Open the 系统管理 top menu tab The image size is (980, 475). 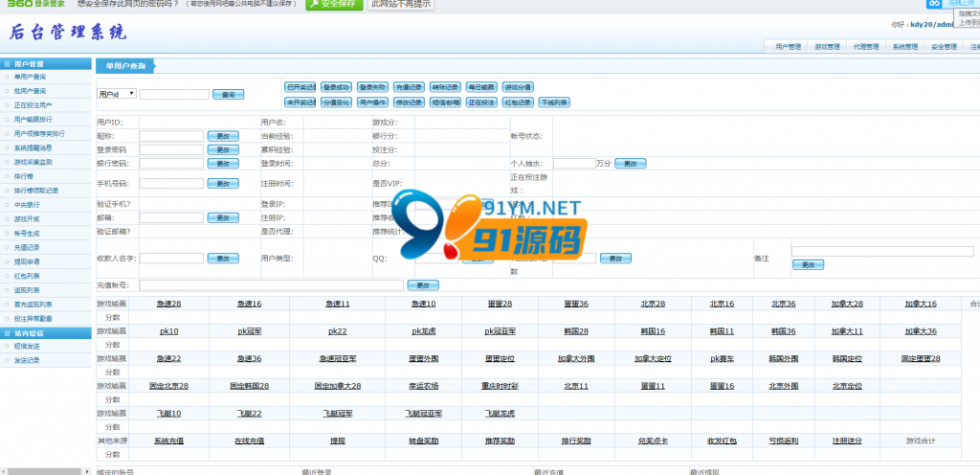pyautogui.click(x=905, y=47)
